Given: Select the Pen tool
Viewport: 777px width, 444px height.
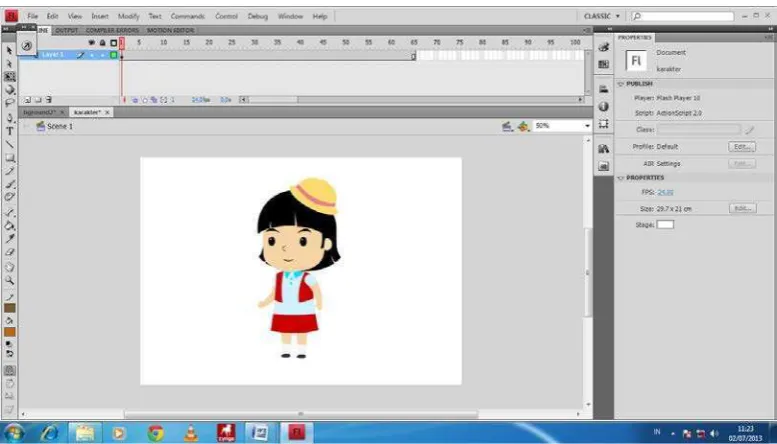Looking at the screenshot, I should tap(9, 118).
